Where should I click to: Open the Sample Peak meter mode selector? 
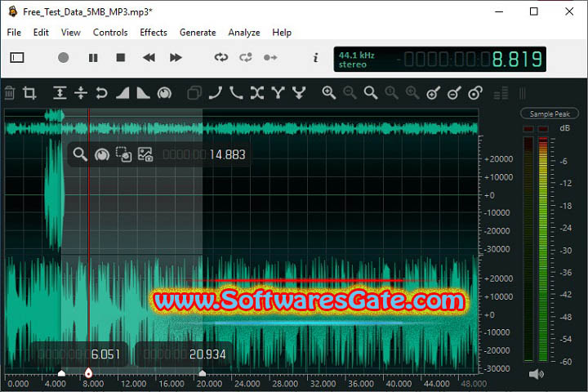point(550,114)
